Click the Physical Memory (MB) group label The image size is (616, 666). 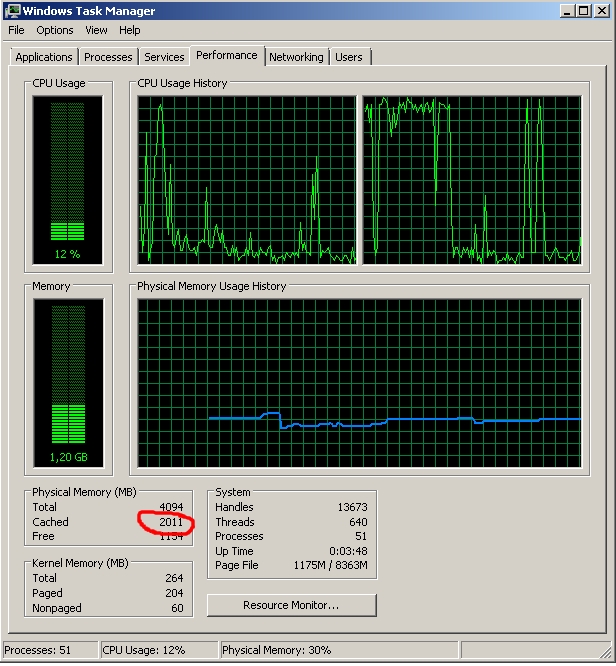tap(84, 492)
